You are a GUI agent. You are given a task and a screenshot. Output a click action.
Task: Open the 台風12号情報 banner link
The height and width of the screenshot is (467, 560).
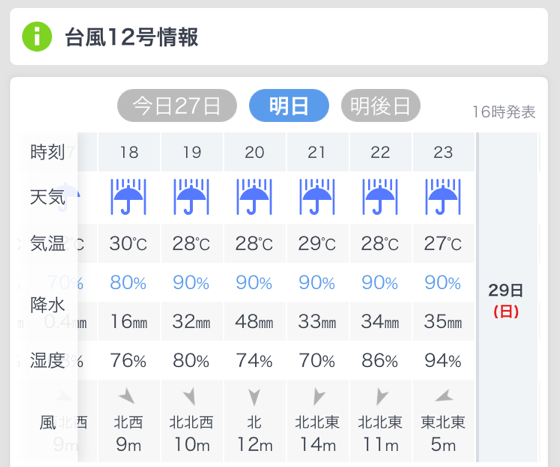tap(279, 37)
